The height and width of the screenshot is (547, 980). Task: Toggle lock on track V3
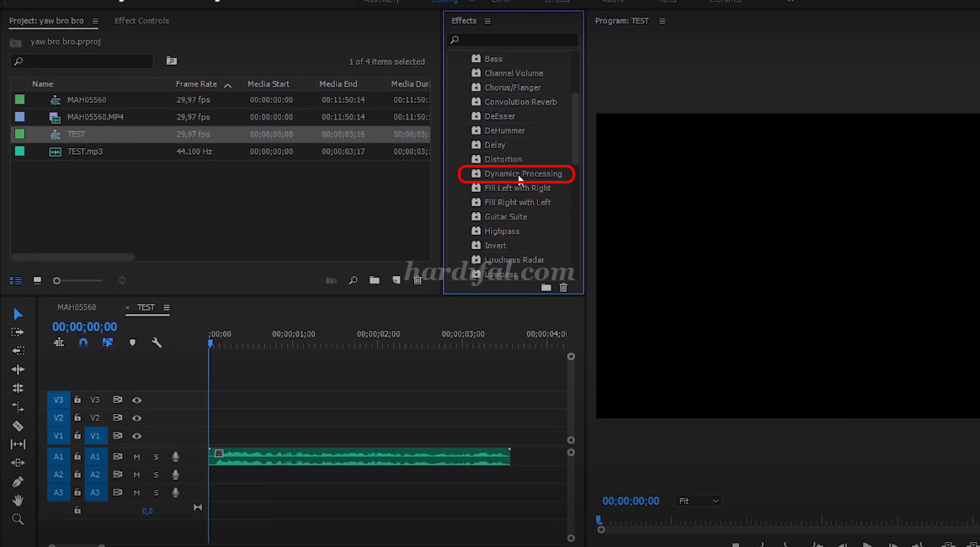point(77,400)
